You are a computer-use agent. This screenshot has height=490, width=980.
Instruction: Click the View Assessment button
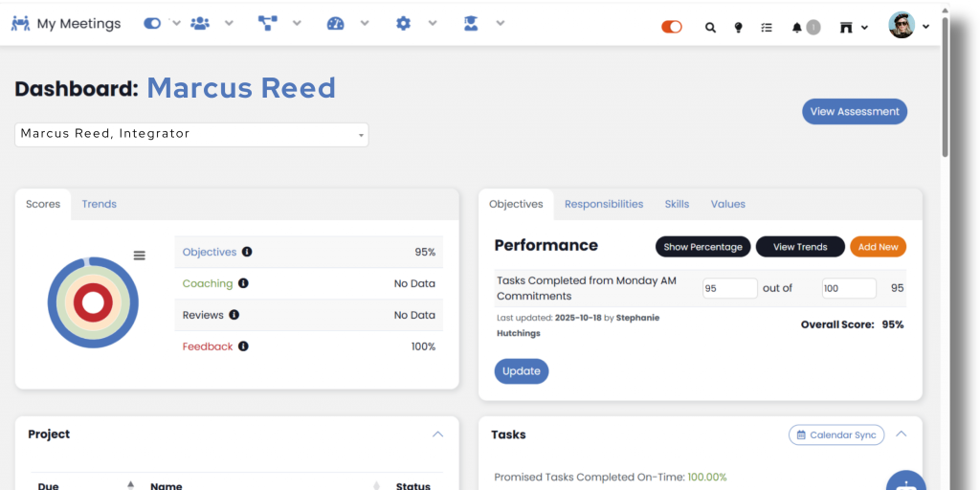[x=854, y=112]
